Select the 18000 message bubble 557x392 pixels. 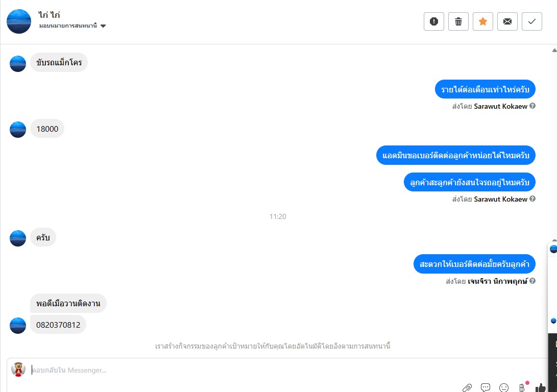[x=47, y=129]
